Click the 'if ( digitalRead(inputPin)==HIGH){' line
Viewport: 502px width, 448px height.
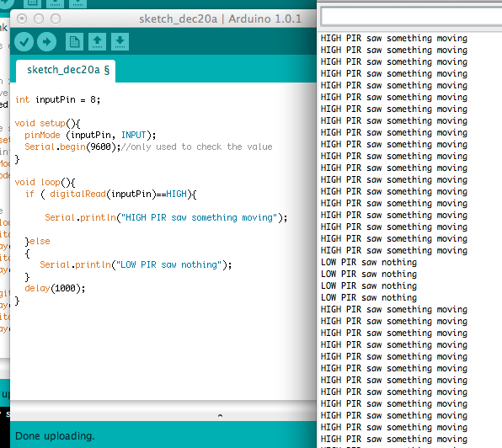coord(111,195)
